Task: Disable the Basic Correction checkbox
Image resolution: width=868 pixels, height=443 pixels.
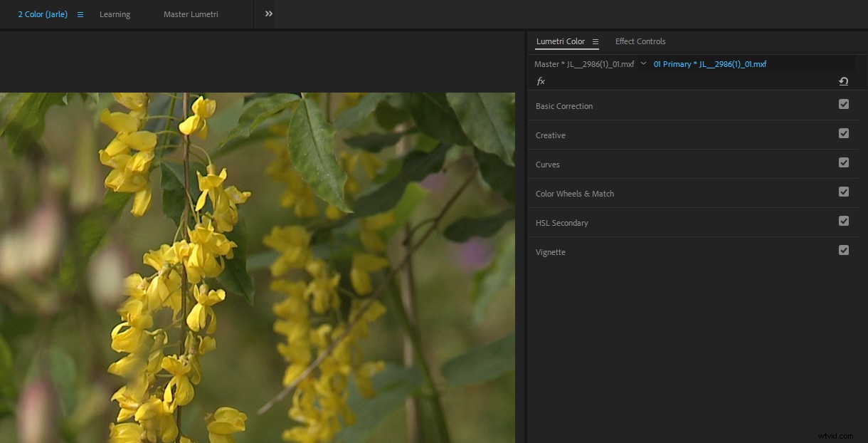Action: coord(844,104)
